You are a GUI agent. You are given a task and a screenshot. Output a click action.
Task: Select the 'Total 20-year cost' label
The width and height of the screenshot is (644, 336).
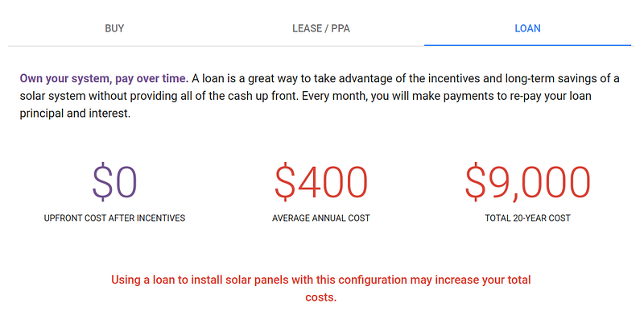pos(527,218)
